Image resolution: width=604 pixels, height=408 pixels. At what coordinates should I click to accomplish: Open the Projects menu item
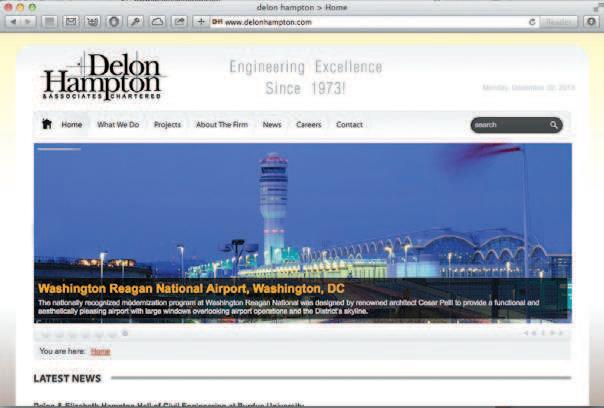[x=167, y=124]
